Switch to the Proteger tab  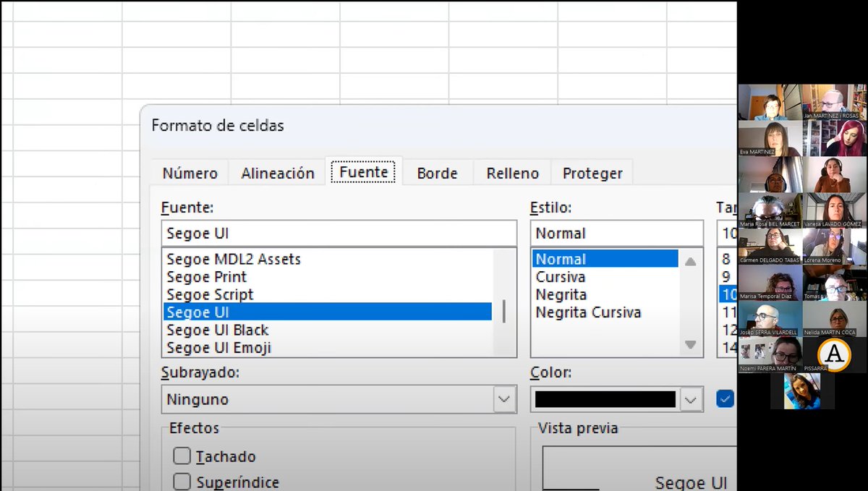pos(592,173)
